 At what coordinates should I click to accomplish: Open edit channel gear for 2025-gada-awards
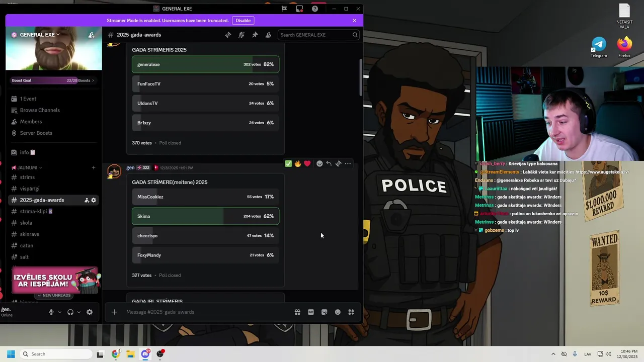94,200
